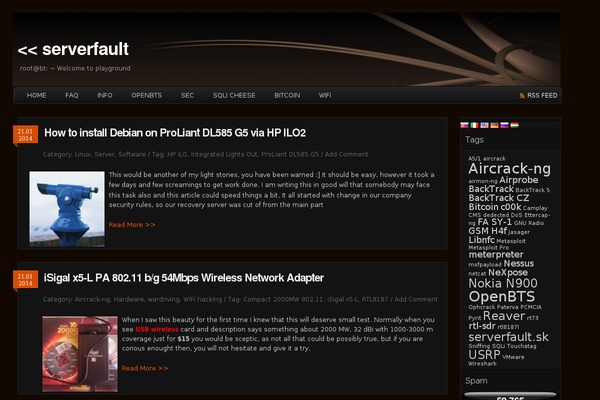Open the Airprobe tag in the tag cloud
The height and width of the screenshot is (400, 600).
[518, 180]
